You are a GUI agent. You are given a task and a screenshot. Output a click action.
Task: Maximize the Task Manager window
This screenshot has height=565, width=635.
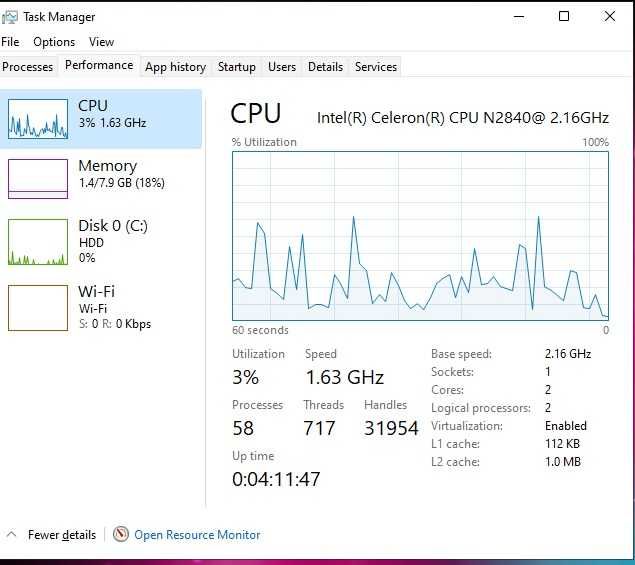coord(564,16)
